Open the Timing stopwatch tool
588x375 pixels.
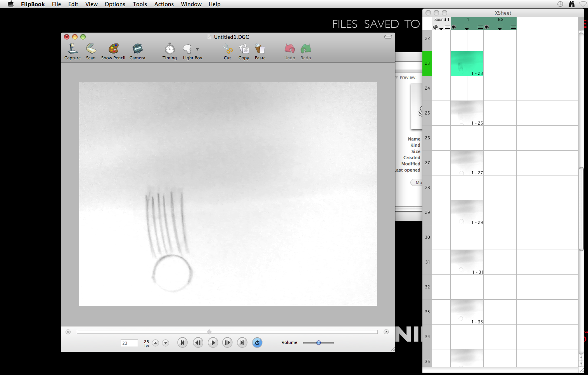tap(169, 49)
